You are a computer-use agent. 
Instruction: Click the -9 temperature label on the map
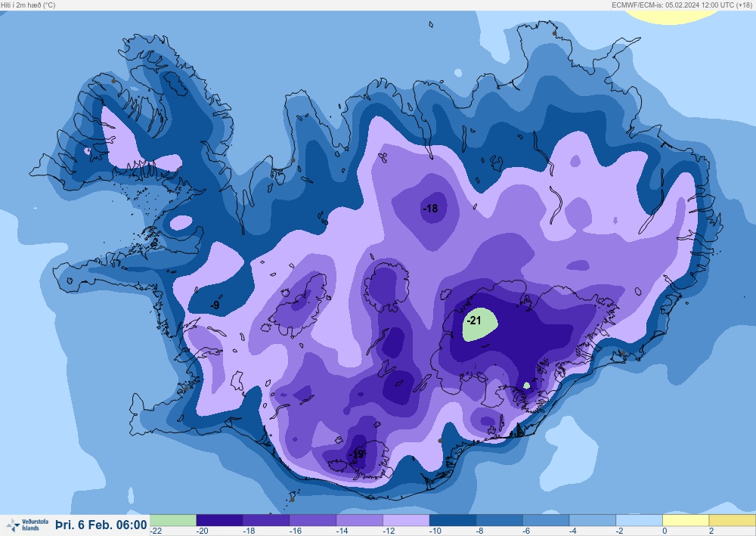click(215, 305)
